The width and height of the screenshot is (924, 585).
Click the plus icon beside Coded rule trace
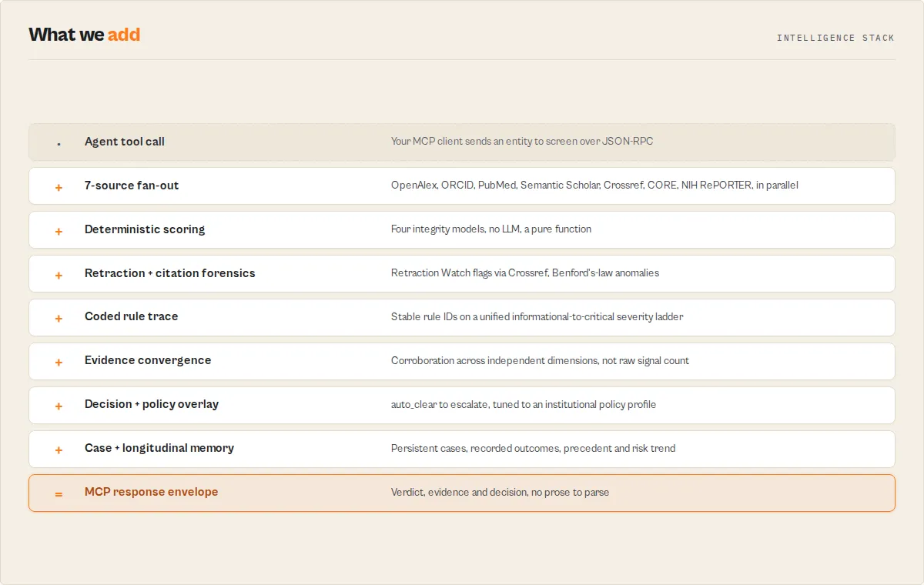click(x=59, y=319)
